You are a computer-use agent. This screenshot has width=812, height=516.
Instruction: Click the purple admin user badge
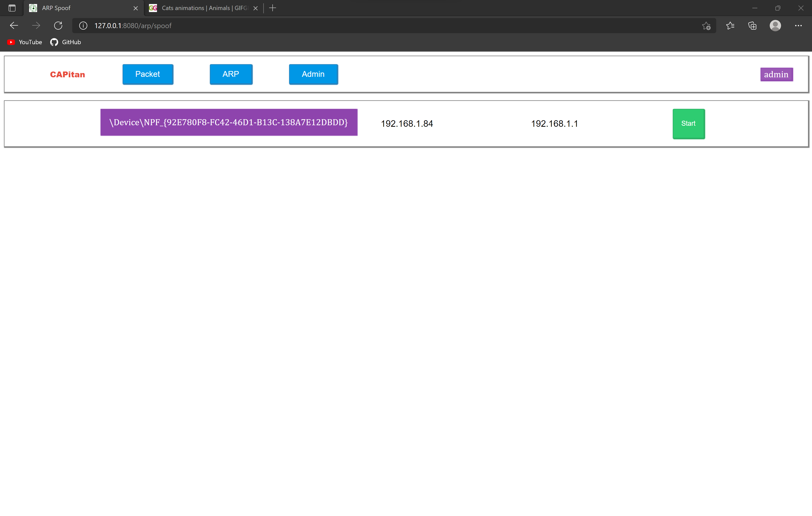coord(776,74)
